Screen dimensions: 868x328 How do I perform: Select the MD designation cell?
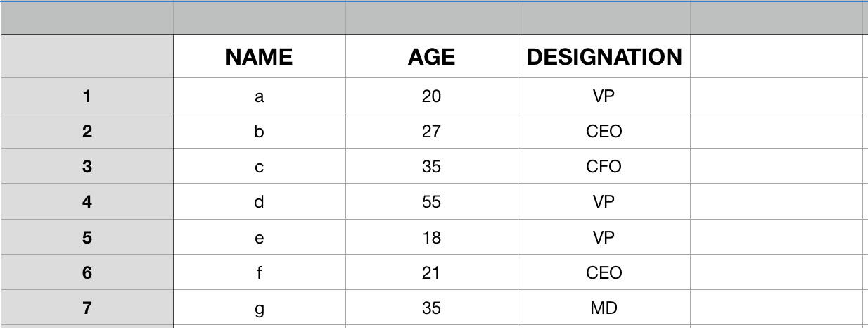604,308
